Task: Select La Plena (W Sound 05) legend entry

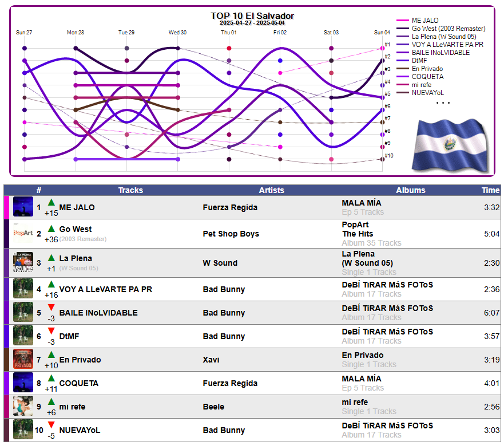Action: click(x=444, y=36)
